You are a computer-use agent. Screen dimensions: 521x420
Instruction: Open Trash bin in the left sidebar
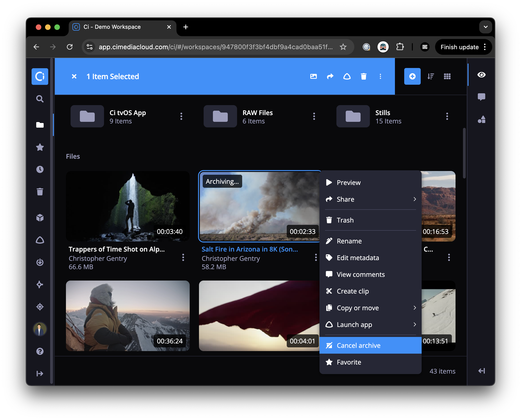40,192
